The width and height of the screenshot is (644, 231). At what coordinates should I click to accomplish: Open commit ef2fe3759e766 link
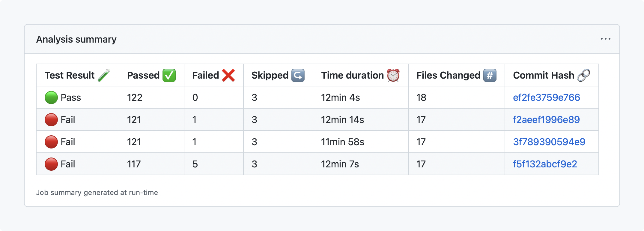546,97
